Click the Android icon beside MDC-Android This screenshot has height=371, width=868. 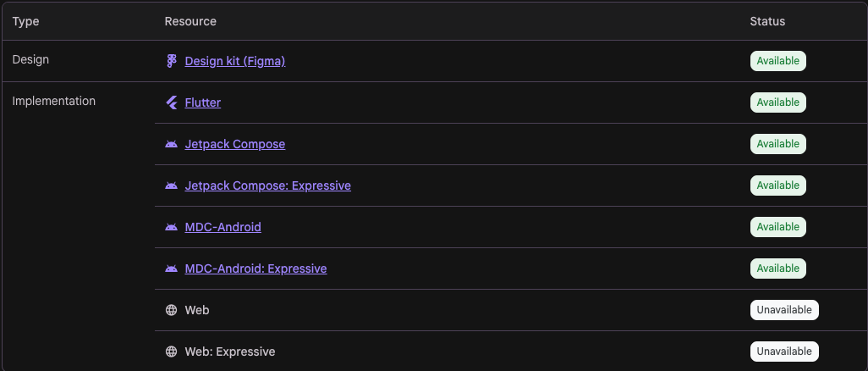[171, 227]
